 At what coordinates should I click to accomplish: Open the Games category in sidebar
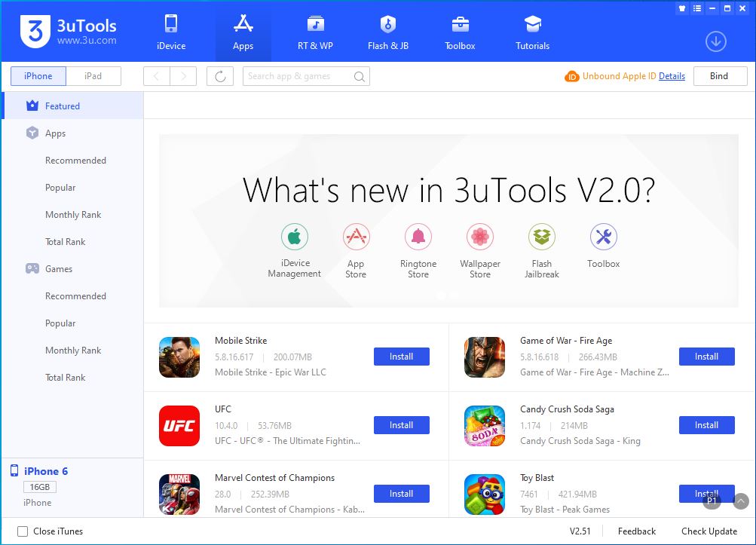(x=73, y=268)
